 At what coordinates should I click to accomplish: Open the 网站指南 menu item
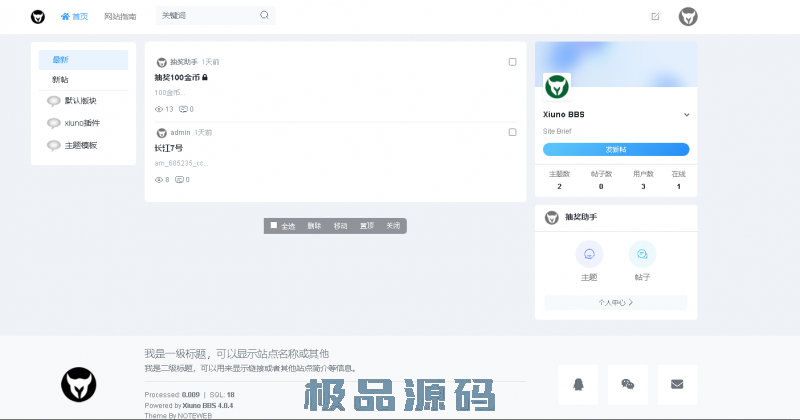point(120,16)
